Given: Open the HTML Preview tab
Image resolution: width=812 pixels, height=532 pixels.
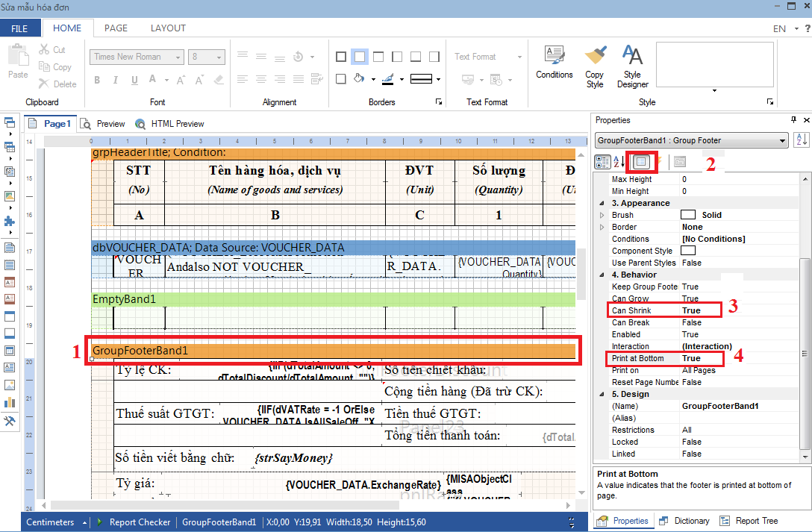Looking at the screenshot, I should (169, 124).
